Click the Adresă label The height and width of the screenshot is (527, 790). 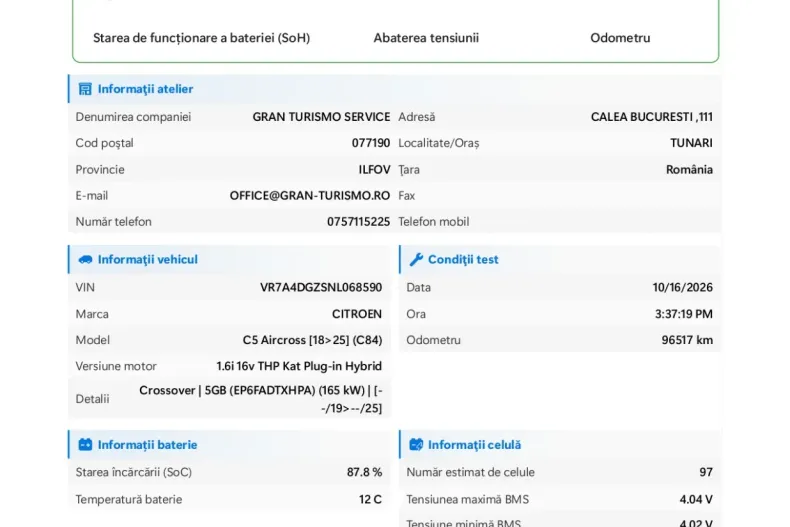click(417, 117)
